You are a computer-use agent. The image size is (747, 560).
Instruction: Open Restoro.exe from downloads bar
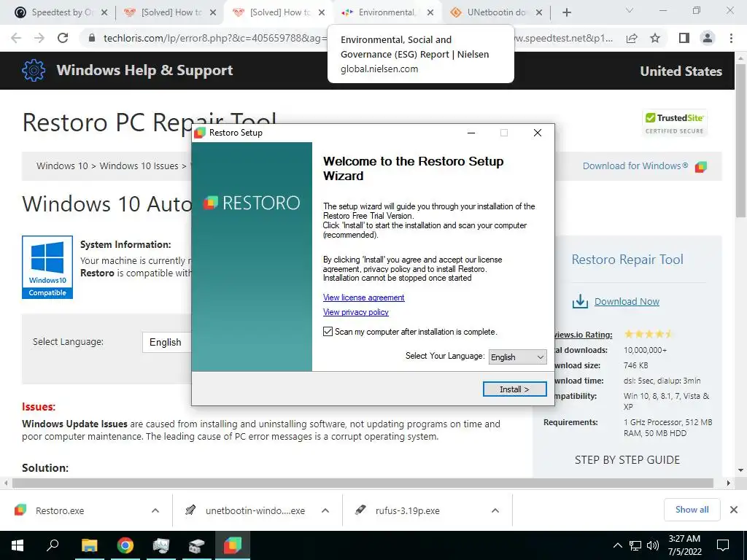coord(60,510)
